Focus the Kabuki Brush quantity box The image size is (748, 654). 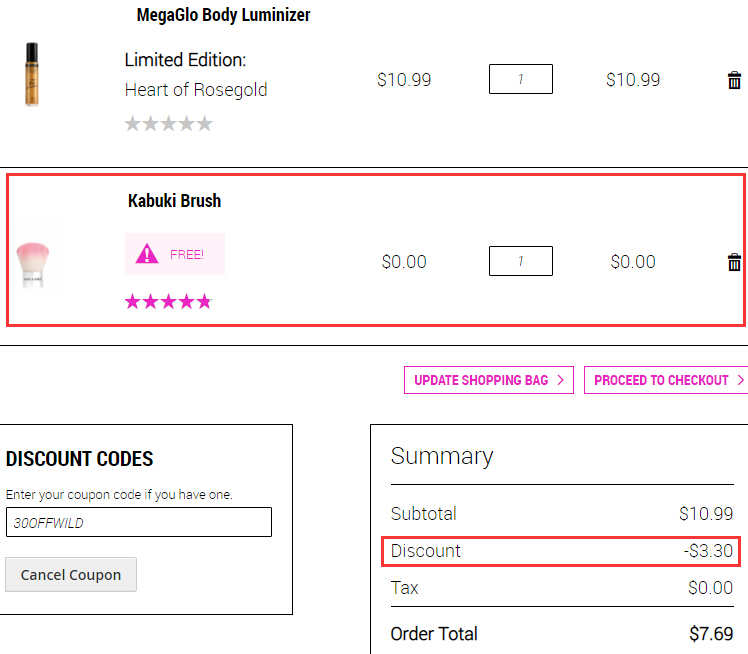pos(520,261)
